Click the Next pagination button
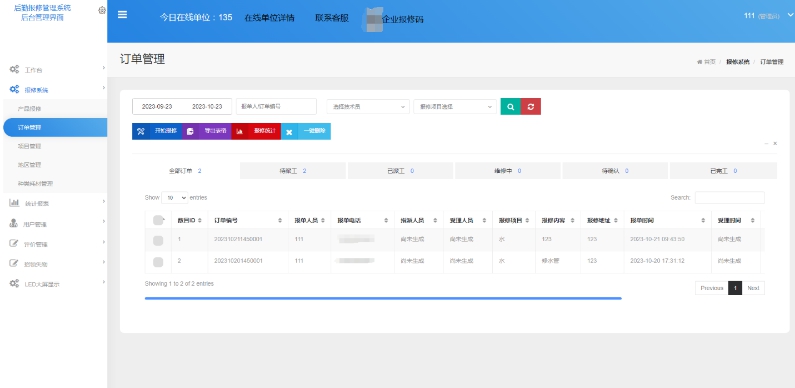 753,288
